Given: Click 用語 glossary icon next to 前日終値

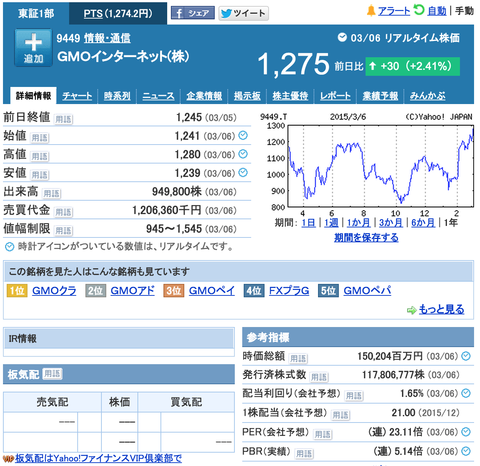Looking at the screenshot, I should (x=63, y=119).
